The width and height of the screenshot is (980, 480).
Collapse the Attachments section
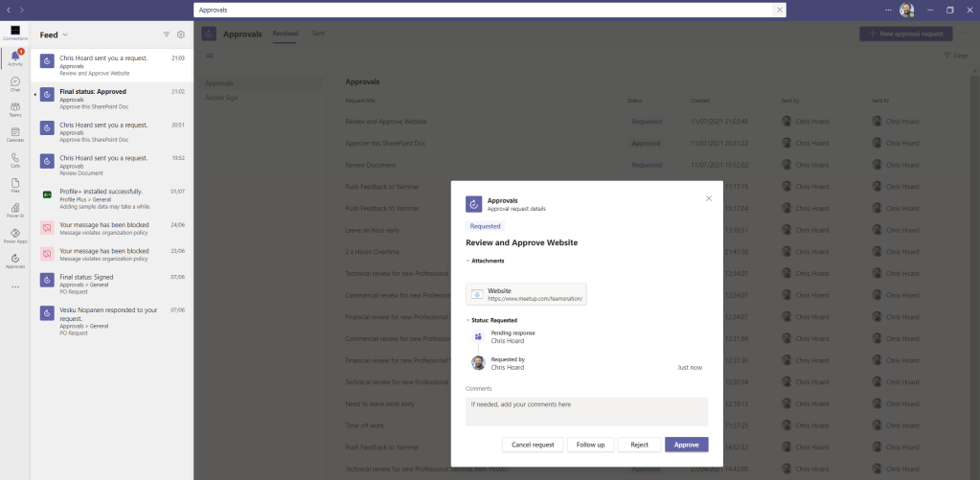pyautogui.click(x=468, y=261)
